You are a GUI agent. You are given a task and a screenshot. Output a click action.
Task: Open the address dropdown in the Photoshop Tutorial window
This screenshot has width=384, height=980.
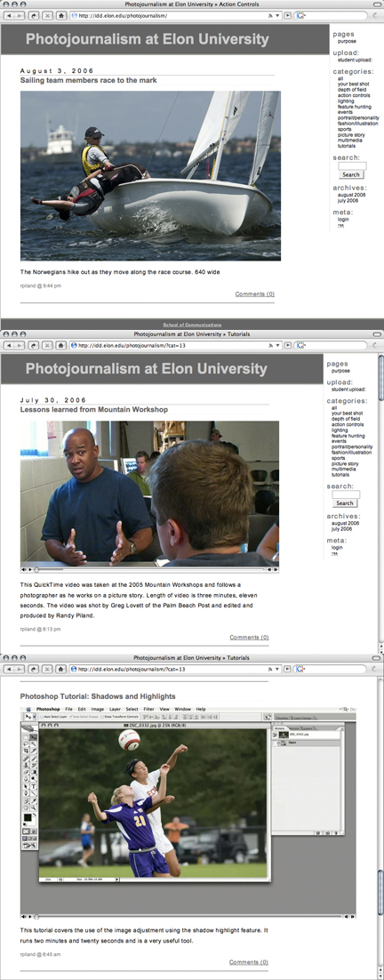[277, 669]
